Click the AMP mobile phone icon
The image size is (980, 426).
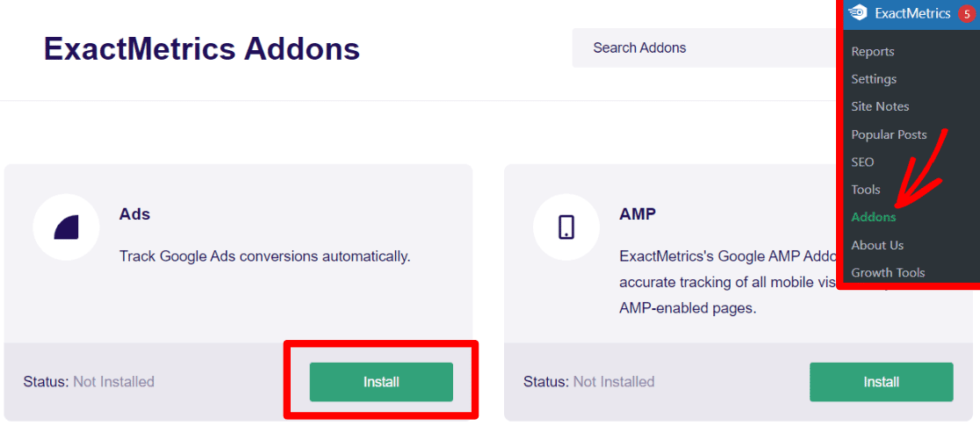[566, 227]
